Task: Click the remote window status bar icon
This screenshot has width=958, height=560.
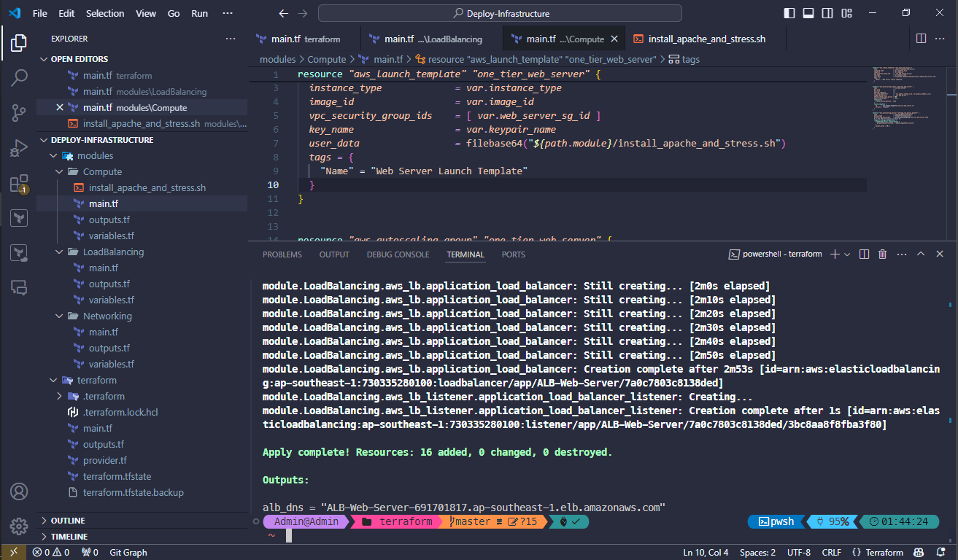Action: [x=12, y=552]
